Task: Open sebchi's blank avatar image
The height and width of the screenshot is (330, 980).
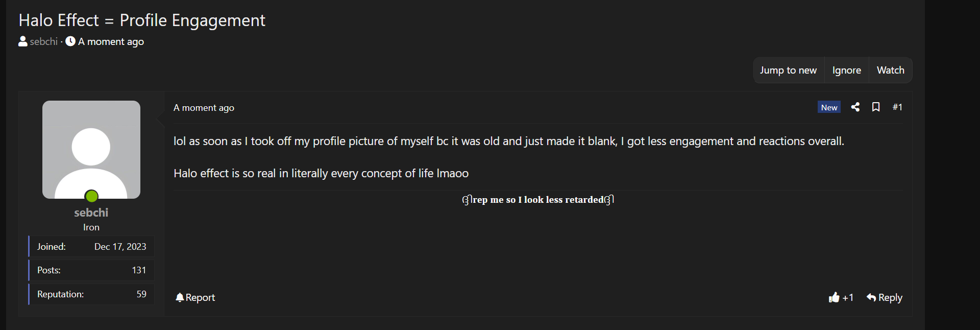Action: (91, 149)
